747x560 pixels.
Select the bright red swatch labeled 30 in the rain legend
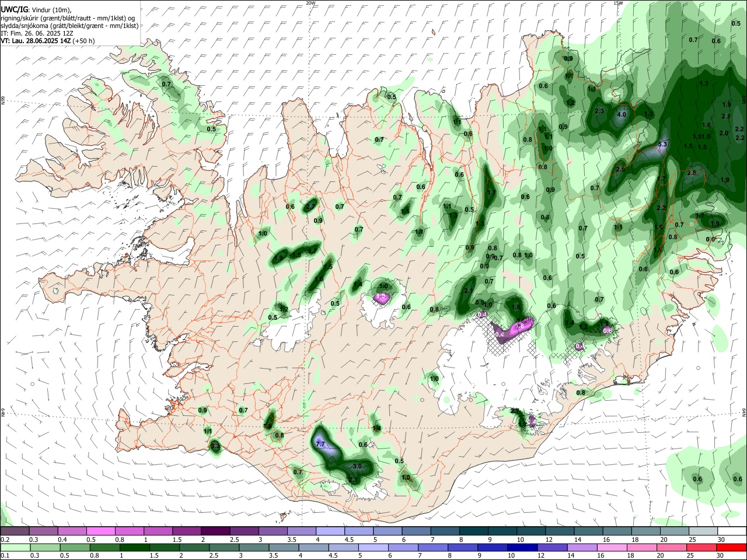pyautogui.click(x=732, y=547)
